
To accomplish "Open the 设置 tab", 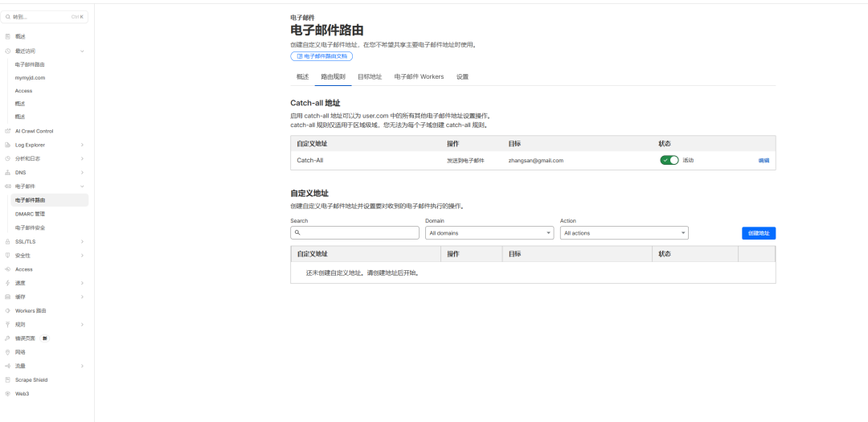I will pos(462,77).
